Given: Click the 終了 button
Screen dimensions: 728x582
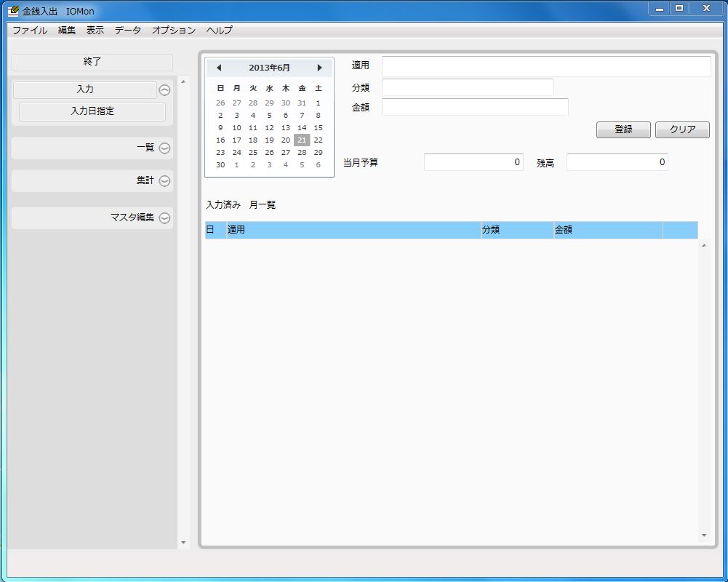Looking at the screenshot, I should (x=92, y=62).
